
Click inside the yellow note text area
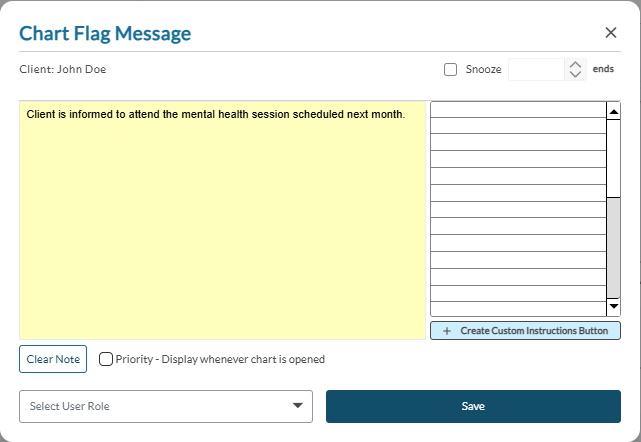pyautogui.click(x=223, y=220)
